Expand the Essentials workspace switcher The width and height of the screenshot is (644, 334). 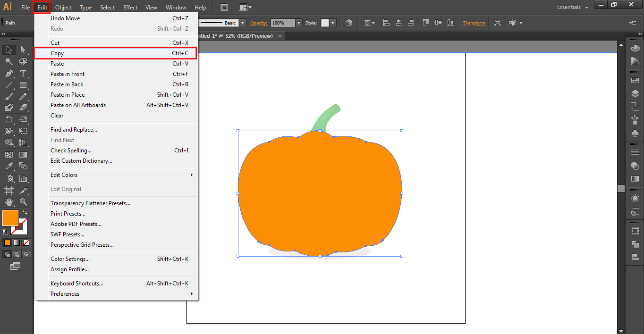click(573, 8)
